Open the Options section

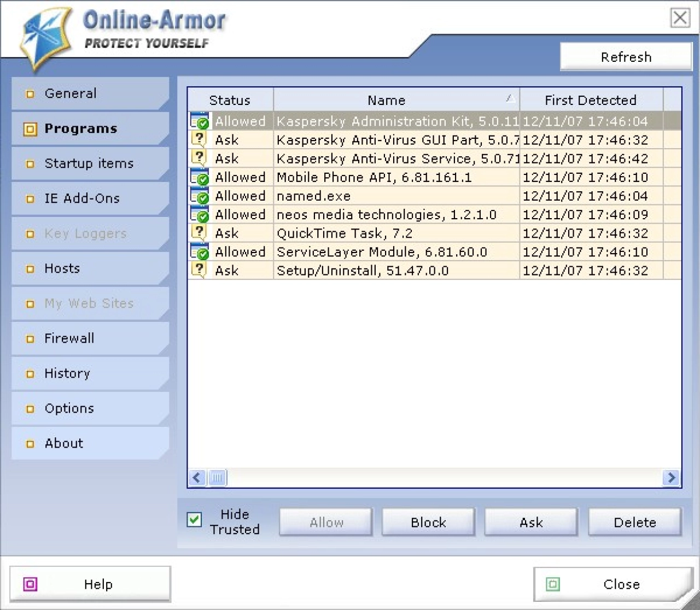coord(90,408)
